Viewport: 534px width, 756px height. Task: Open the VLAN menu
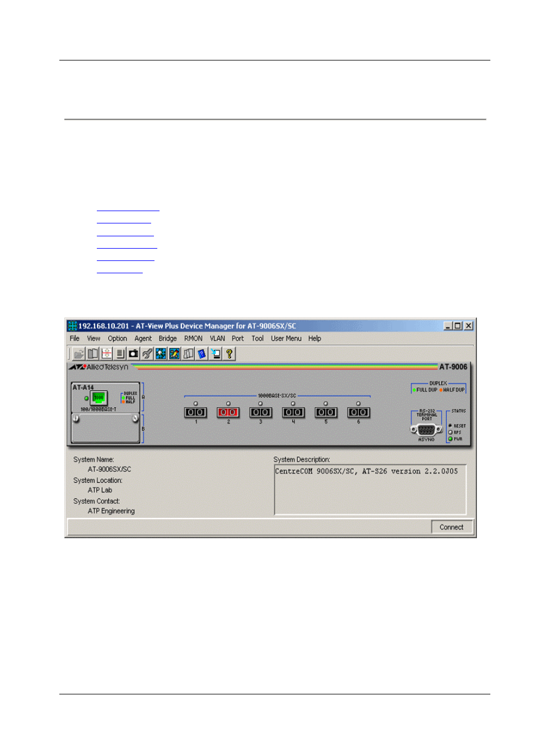(217, 338)
